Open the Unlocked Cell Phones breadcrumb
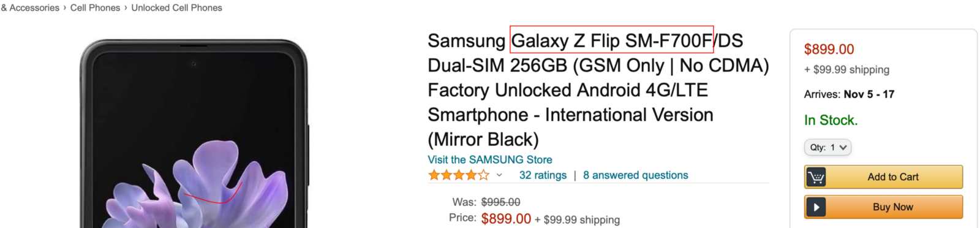Screen dimensions: 980x228 (x=176, y=8)
